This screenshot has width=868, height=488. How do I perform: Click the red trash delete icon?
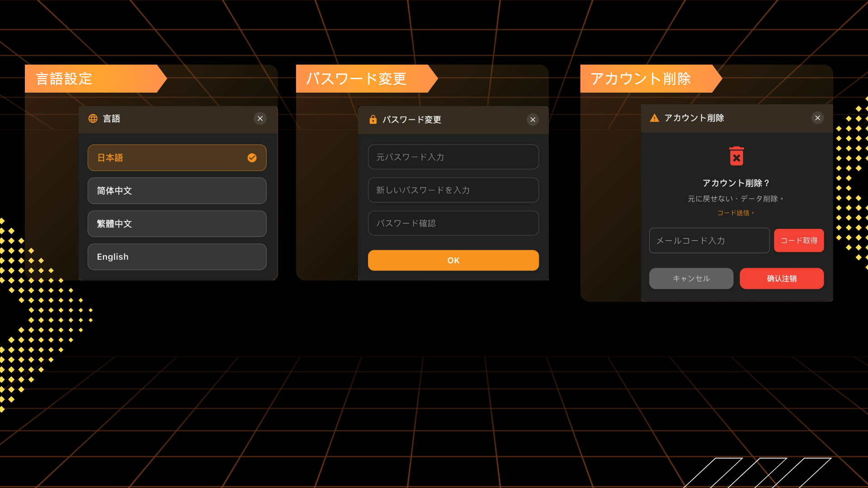[736, 156]
